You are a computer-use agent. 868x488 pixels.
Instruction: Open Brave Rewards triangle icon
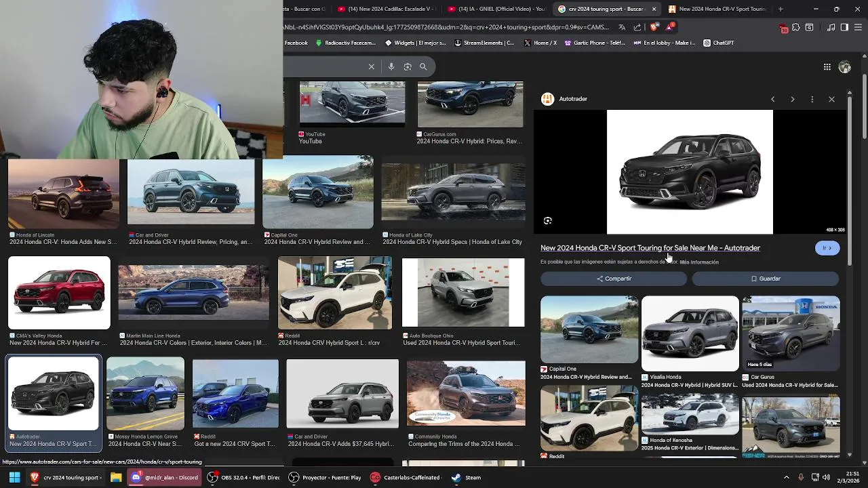pos(670,27)
